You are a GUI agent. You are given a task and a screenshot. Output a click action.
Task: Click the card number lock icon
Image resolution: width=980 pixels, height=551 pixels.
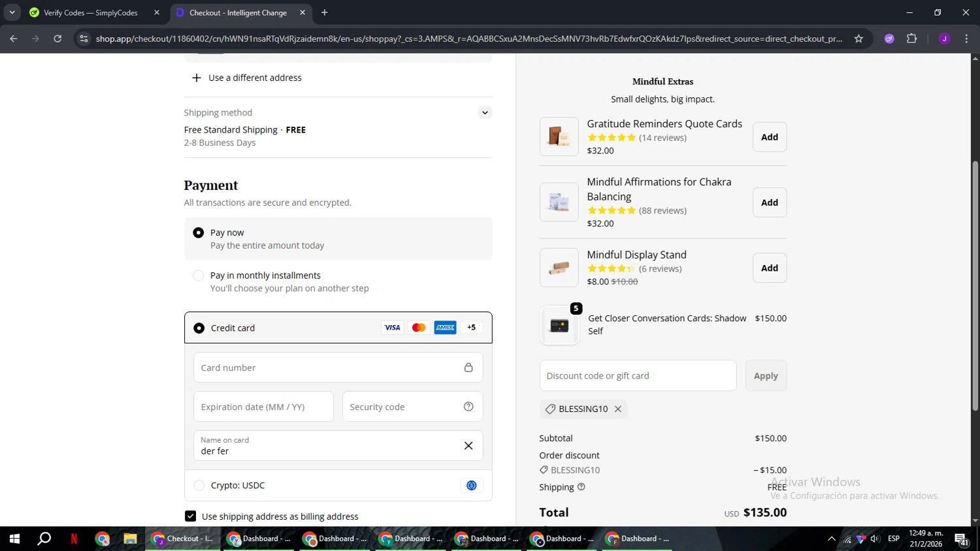468,368
